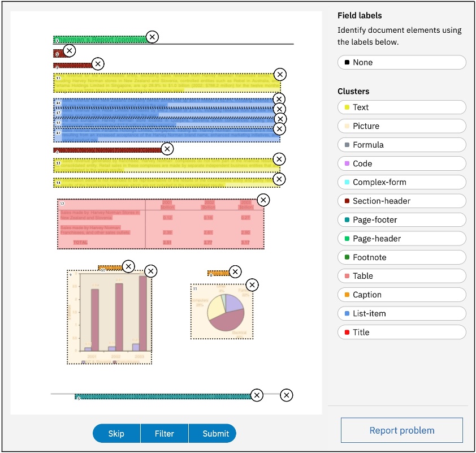Submit the document annotations
476x453 pixels.
[213, 433]
